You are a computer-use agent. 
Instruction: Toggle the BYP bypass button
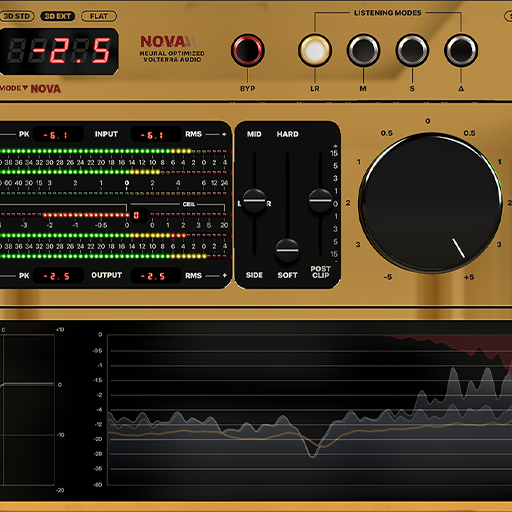pos(248,50)
